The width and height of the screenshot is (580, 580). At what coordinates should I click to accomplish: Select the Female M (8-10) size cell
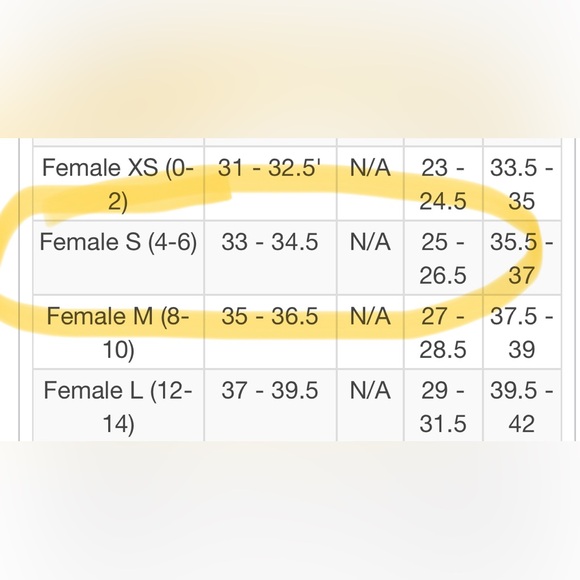(x=118, y=332)
